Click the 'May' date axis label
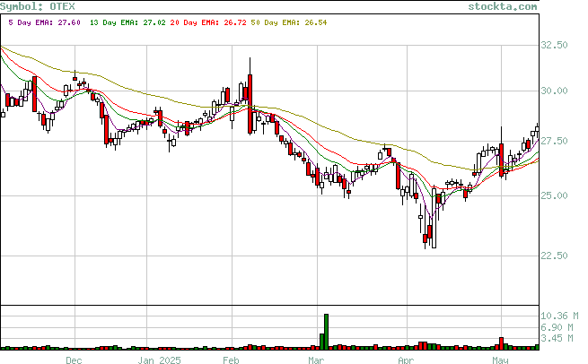This screenshot has height=364, width=588. click(x=500, y=360)
